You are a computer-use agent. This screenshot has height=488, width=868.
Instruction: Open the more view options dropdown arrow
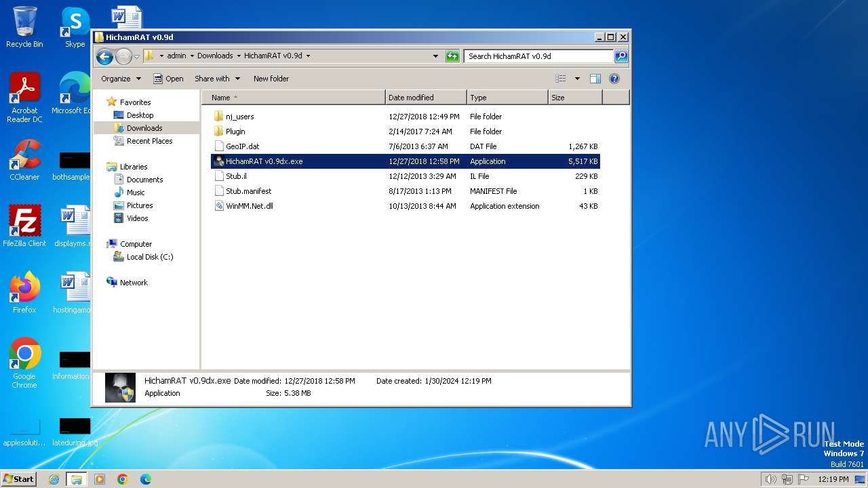(577, 79)
